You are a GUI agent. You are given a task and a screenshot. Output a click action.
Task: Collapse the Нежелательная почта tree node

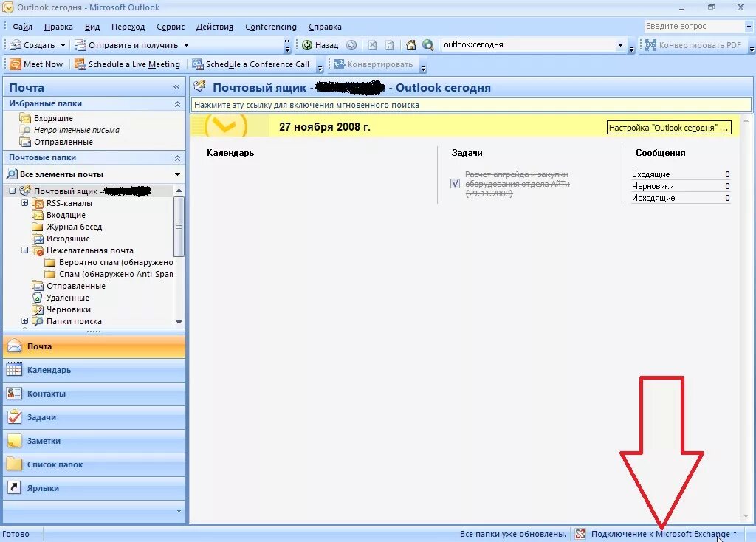pyautogui.click(x=24, y=250)
